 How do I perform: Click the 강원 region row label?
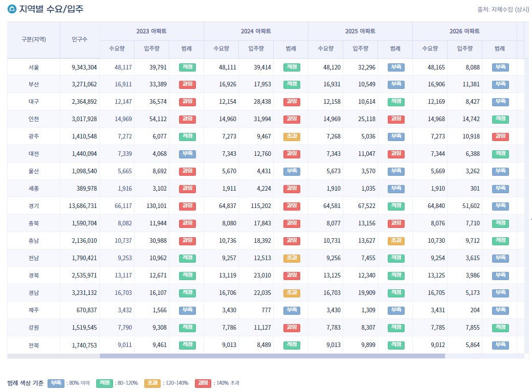click(34, 328)
